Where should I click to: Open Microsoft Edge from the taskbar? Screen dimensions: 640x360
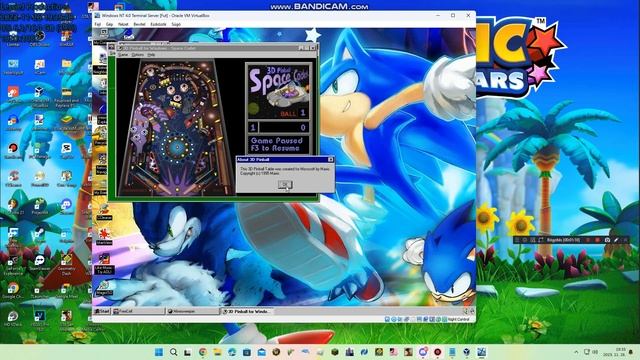point(232,352)
